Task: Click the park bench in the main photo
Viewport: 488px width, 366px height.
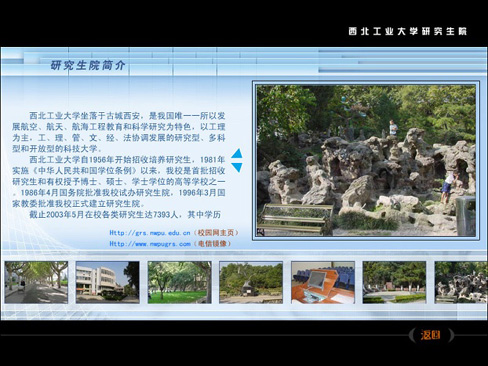Action: coord(295,217)
